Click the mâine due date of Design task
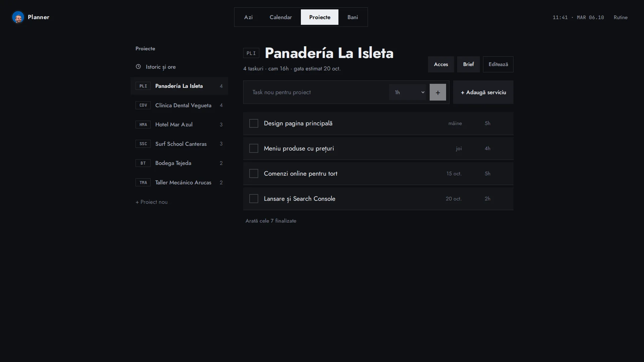This screenshot has height=362, width=644. click(x=455, y=123)
